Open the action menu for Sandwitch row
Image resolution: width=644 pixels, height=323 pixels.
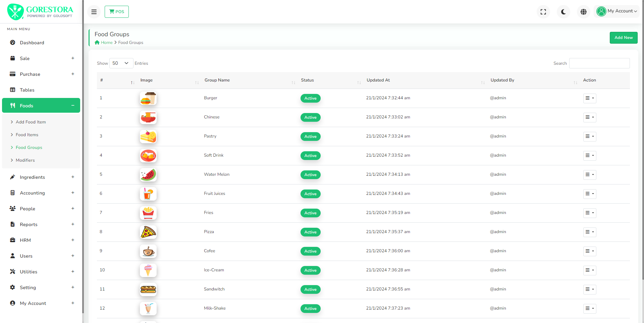coord(590,289)
